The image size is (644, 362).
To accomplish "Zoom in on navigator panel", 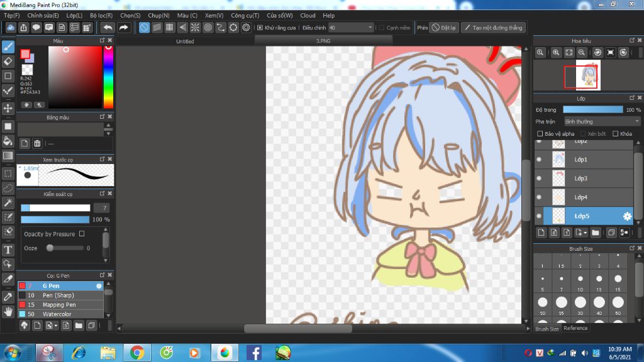I will (556, 53).
